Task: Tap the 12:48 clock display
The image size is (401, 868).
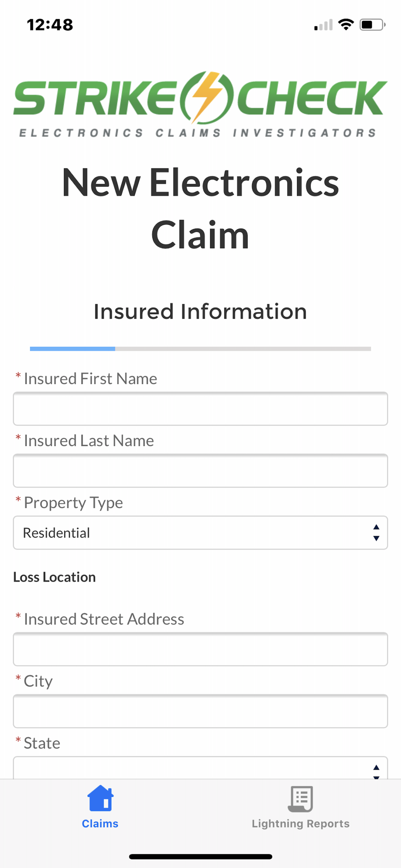Action: point(50,25)
